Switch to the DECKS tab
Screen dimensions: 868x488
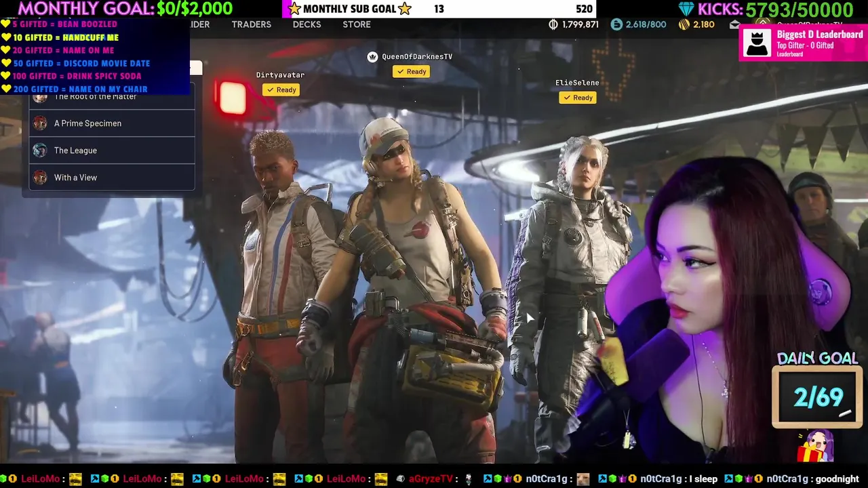pos(307,24)
